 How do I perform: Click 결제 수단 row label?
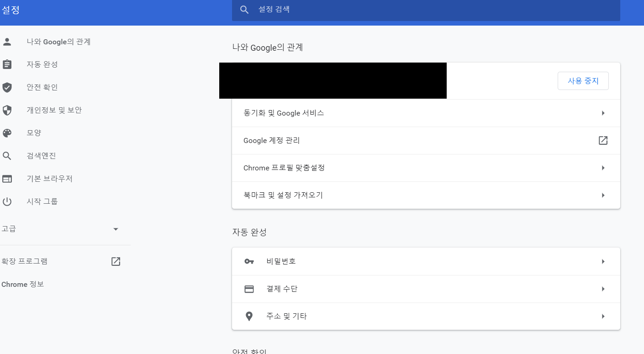(x=282, y=289)
